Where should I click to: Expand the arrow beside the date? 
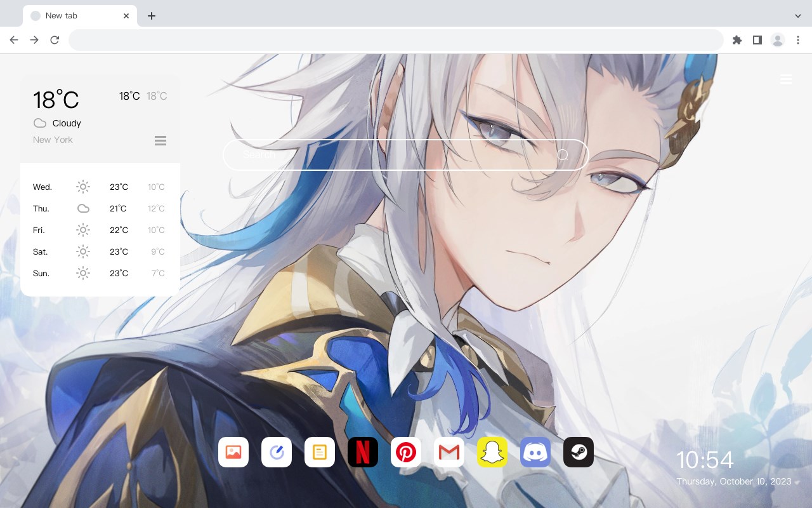tap(798, 483)
